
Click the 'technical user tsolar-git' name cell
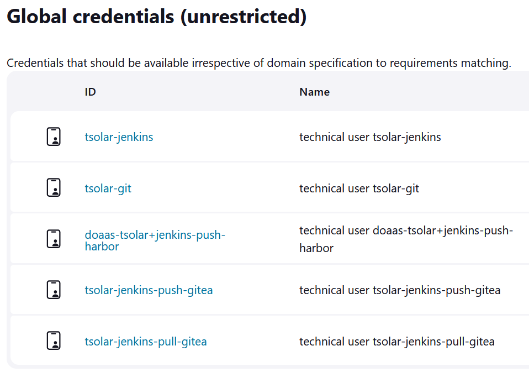pyautogui.click(x=359, y=188)
